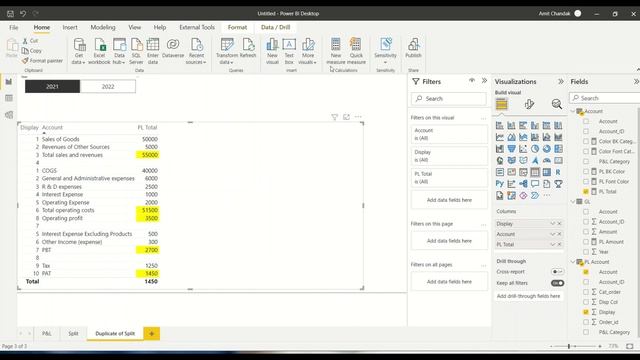The image size is (640, 360).
Task: Check the Year field in GL
Action: [586, 252]
